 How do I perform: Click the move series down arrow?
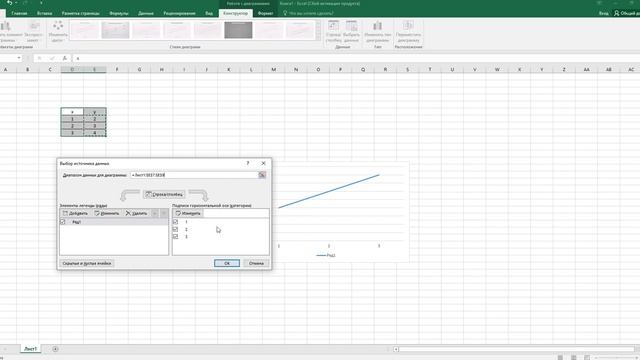point(164,213)
